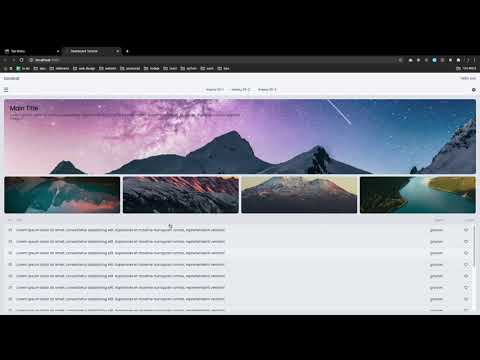Click the Dashboard label in the top bar

click(12, 78)
